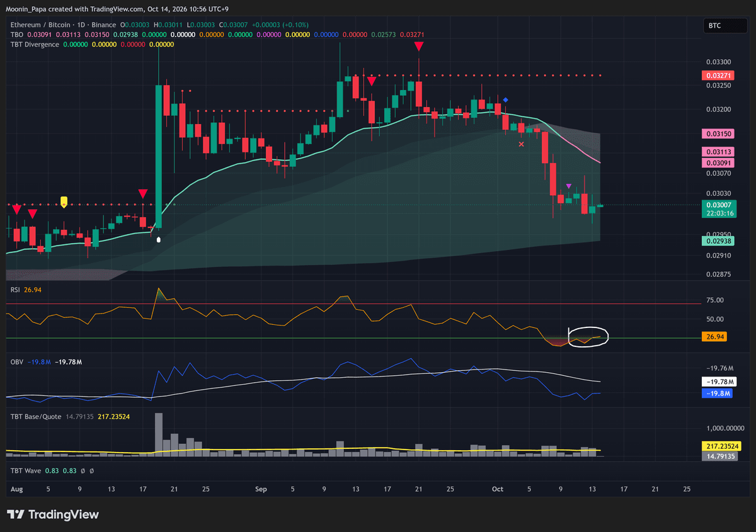Select the 'OBV' pane legend name
The width and height of the screenshot is (756, 532).
point(16,362)
